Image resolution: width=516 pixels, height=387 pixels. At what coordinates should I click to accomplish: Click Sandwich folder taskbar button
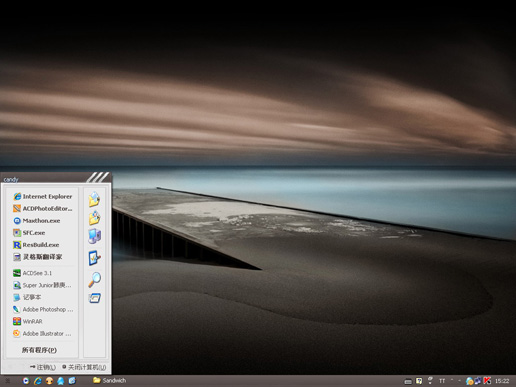coord(109,380)
